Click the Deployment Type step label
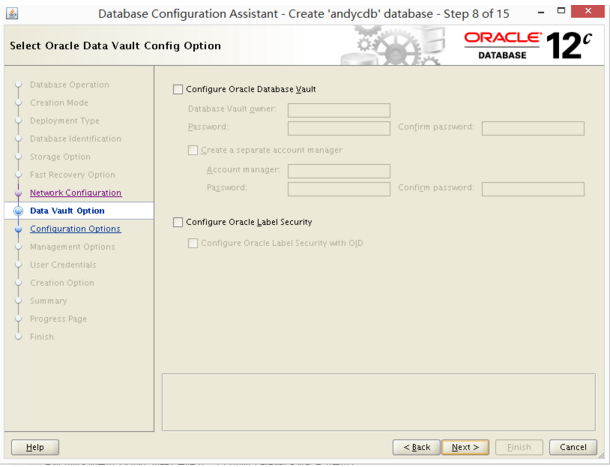The width and height of the screenshot is (610, 467). [65, 121]
